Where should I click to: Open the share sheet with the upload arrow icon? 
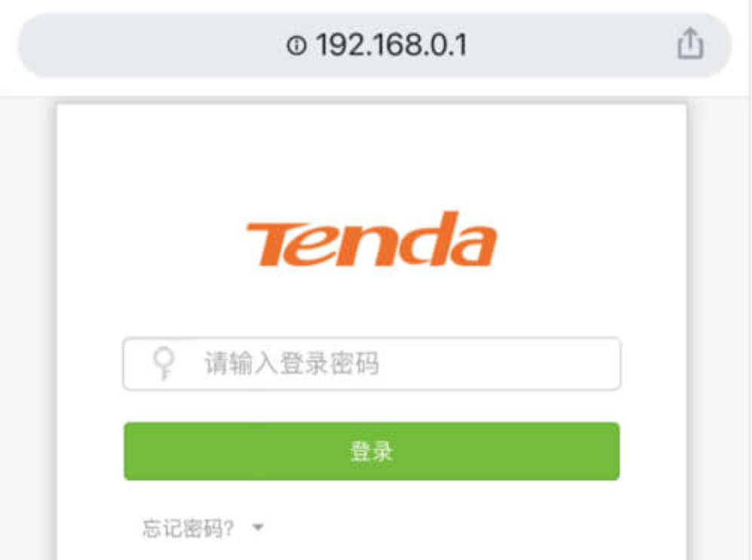pyautogui.click(x=690, y=43)
